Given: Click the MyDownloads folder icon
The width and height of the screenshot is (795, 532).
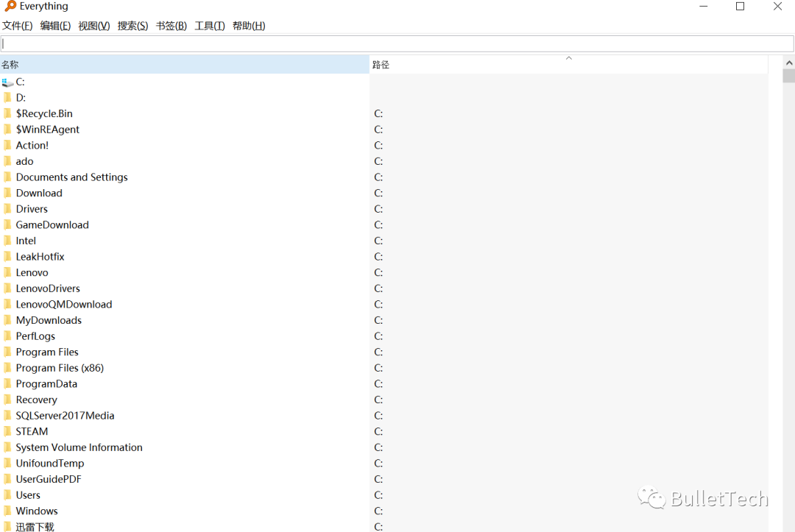Looking at the screenshot, I should point(7,319).
